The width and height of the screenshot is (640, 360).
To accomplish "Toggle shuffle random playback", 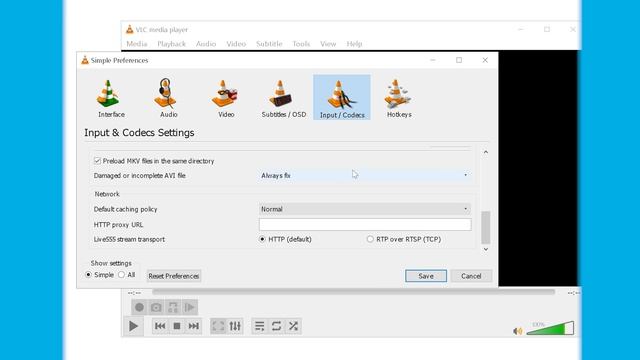I will (x=293, y=326).
